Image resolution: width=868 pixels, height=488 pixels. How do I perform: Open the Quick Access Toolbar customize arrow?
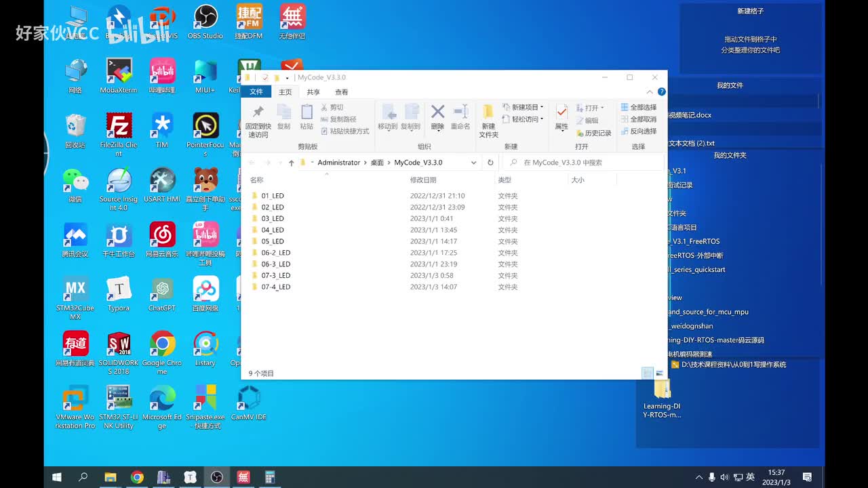click(287, 78)
